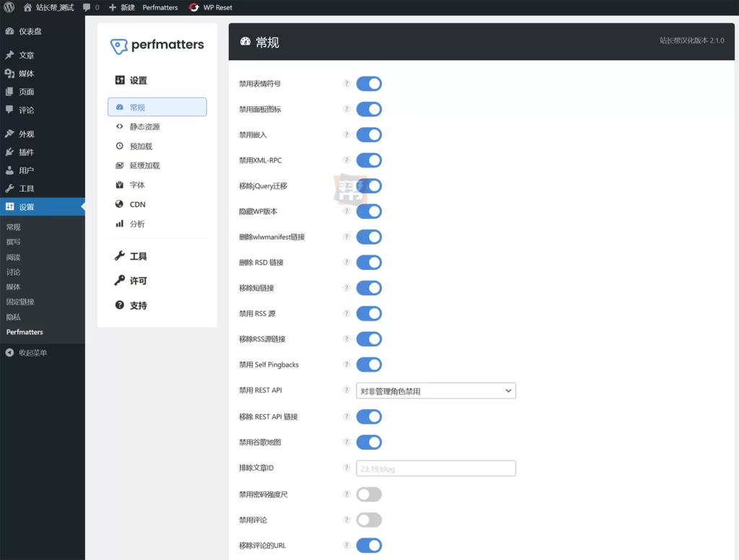Image resolution: width=739 pixels, height=560 pixels.
Task: Click WP Reset in the admin bar
Action: pyautogui.click(x=217, y=7)
